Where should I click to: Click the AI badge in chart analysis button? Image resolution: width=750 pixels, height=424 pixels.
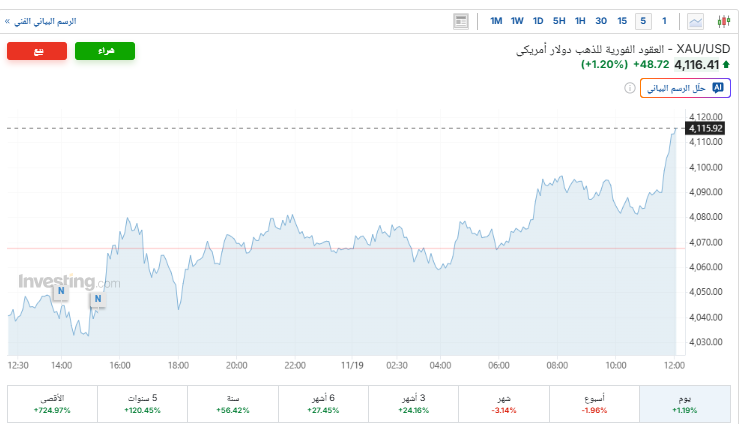click(x=717, y=88)
